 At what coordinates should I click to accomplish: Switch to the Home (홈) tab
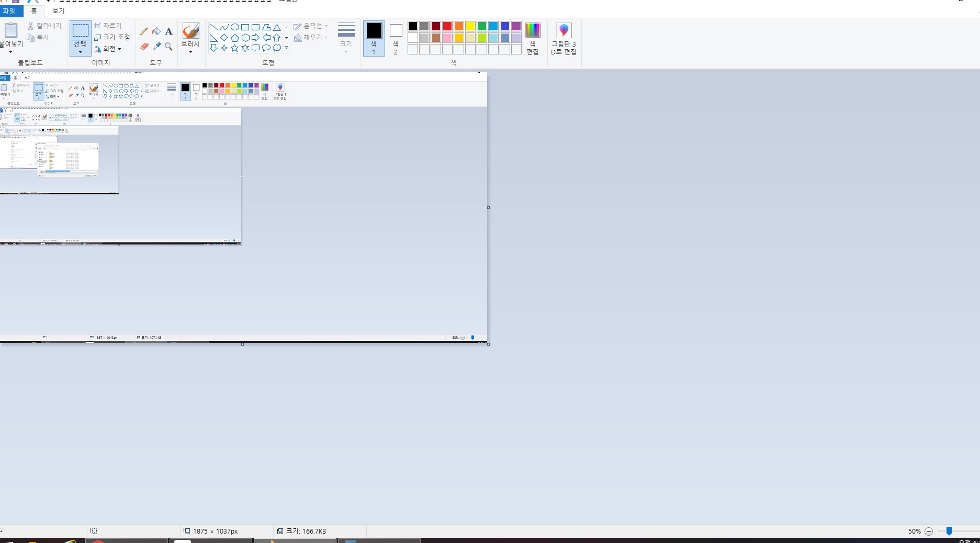tap(34, 11)
